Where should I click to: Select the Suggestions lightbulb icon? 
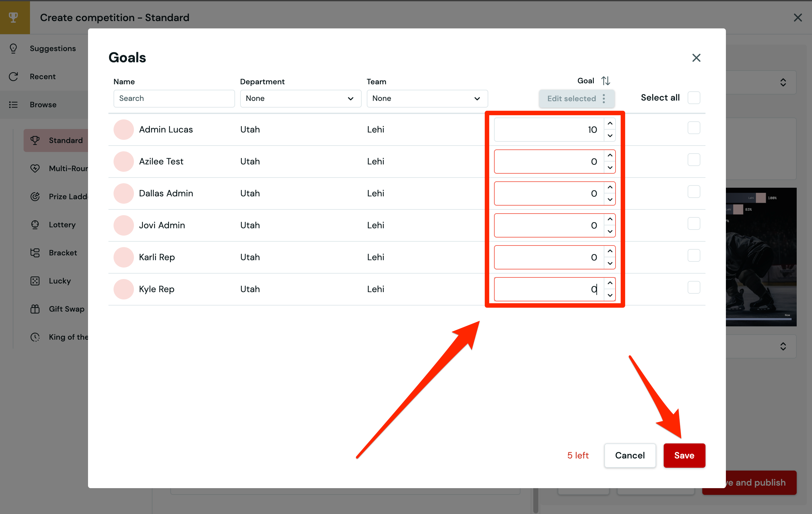(x=13, y=48)
